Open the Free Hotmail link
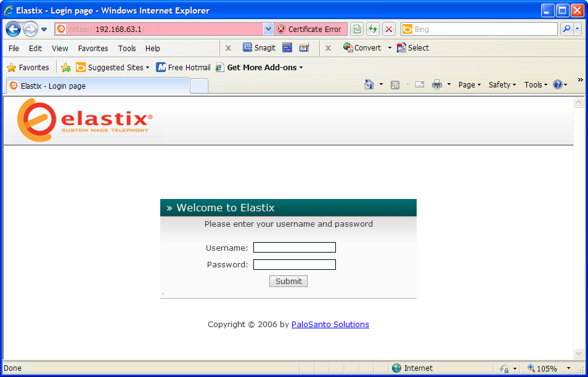This screenshot has width=588, height=377. (x=184, y=68)
